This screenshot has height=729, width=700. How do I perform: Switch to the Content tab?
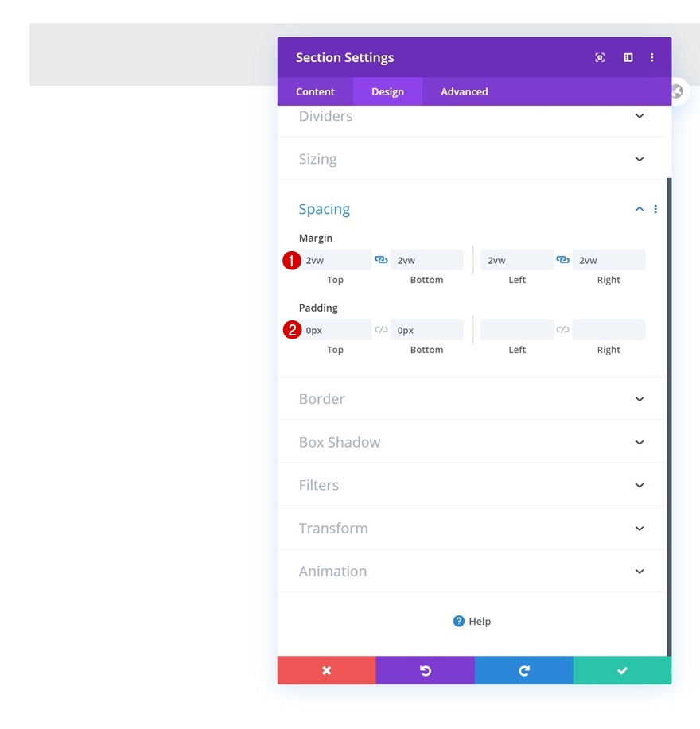pos(315,91)
